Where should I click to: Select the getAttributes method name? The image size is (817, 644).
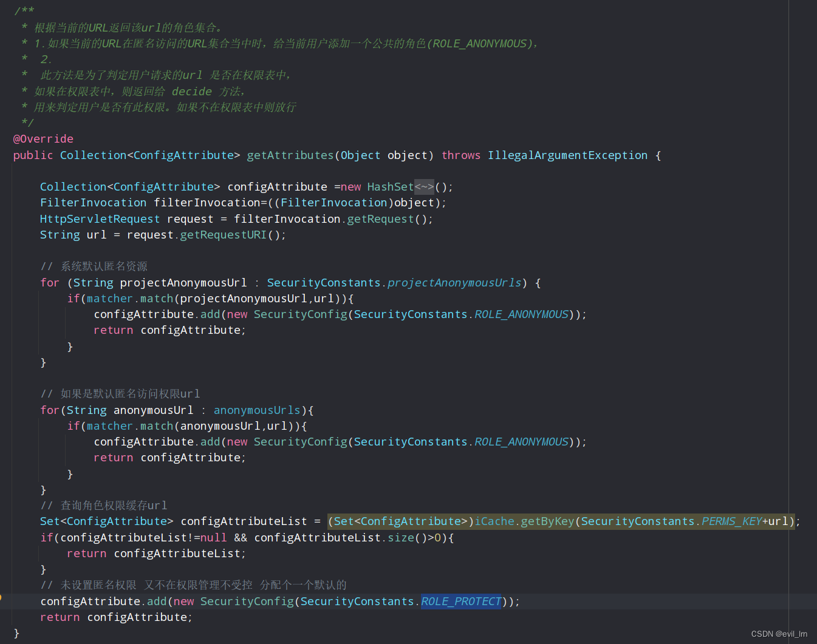pyautogui.click(x=290, y=155)
